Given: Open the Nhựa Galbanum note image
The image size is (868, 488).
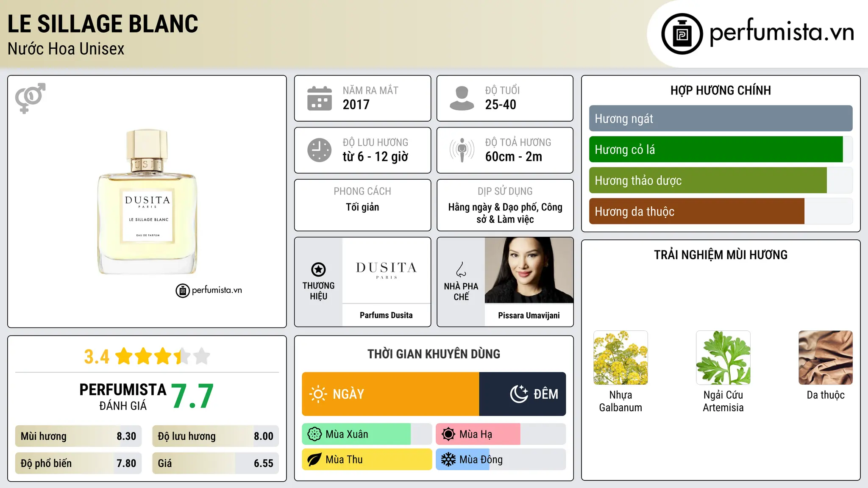Looking at the screenshot, I should coord(620,358).
